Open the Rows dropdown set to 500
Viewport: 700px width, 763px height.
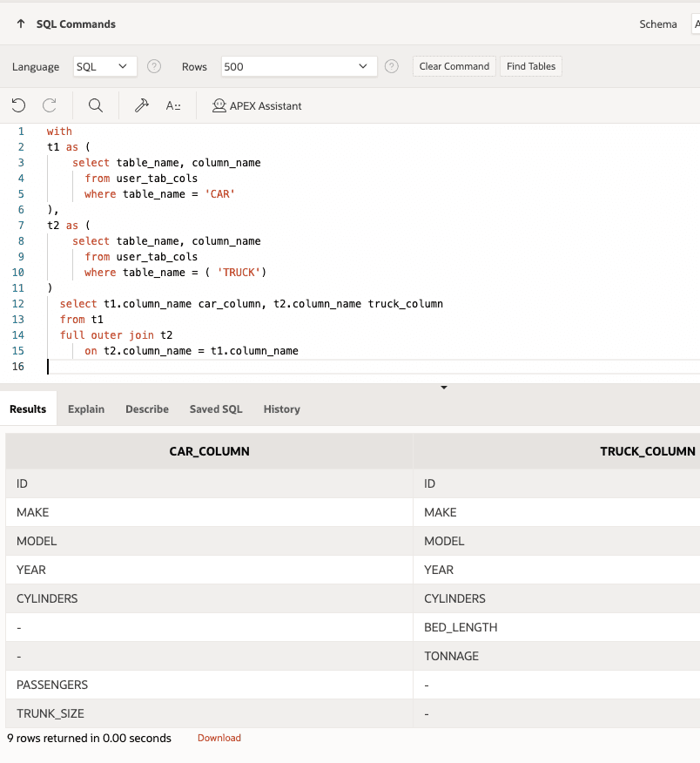point(299,66)
